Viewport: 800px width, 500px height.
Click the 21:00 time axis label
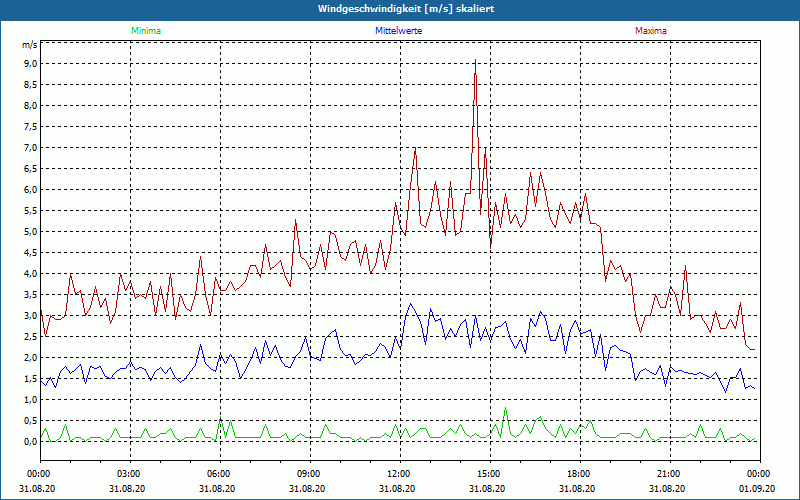(667, 474)
